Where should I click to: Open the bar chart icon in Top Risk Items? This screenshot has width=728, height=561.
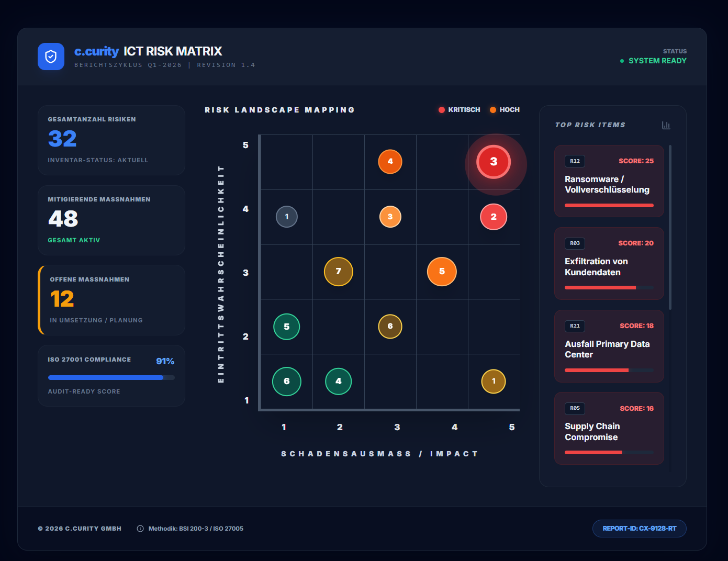pos(666,125)
